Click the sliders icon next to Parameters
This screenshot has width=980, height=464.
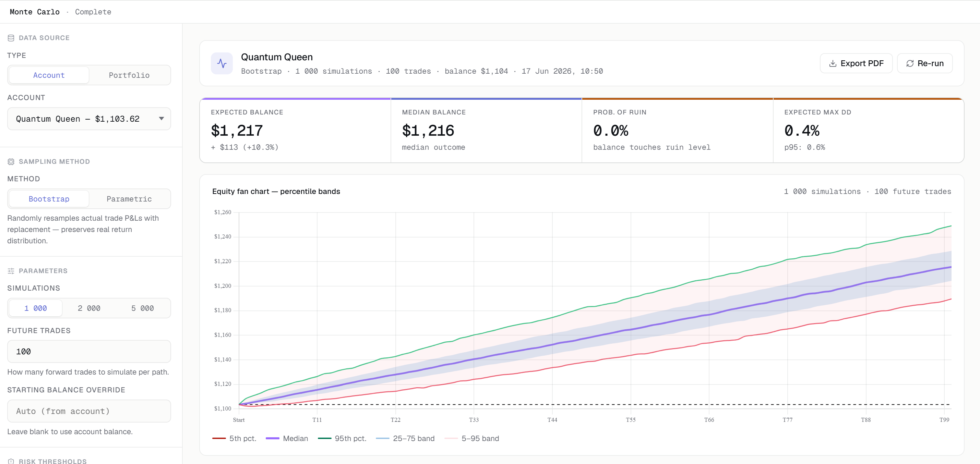tap(11, 271)
